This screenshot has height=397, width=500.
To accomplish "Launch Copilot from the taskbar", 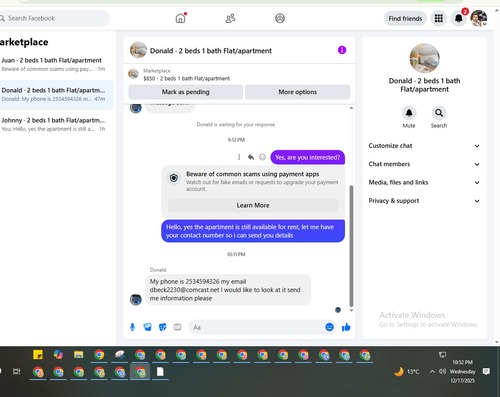I will click(58, 355).
